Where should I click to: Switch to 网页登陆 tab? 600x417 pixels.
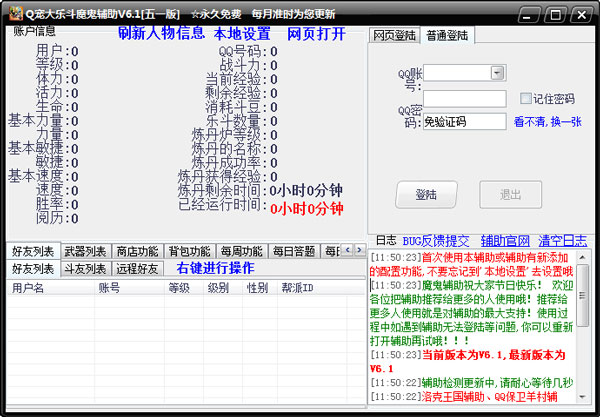pyautogui.click(x=394, y=36)
